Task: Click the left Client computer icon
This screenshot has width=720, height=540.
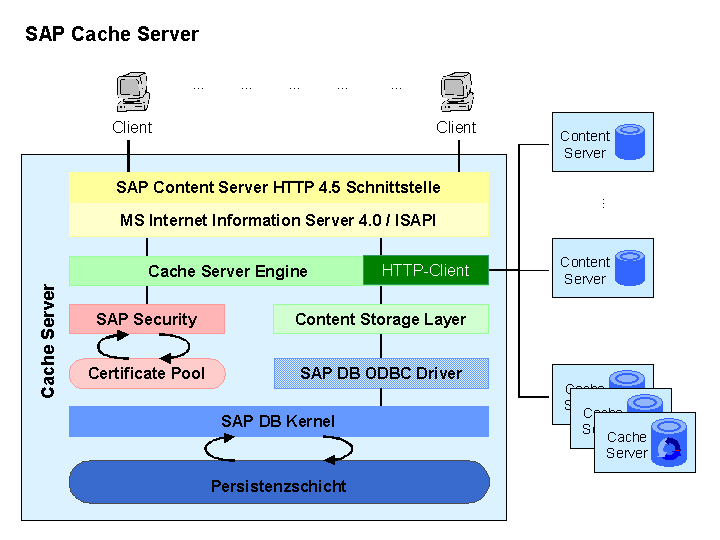Action: [133, 92]
